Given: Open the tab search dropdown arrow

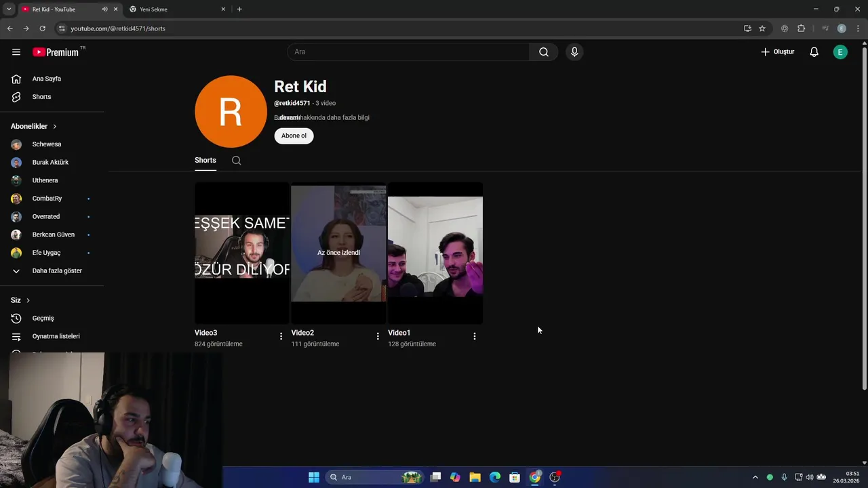Looking at the screenshot, I should coord(8,9).
